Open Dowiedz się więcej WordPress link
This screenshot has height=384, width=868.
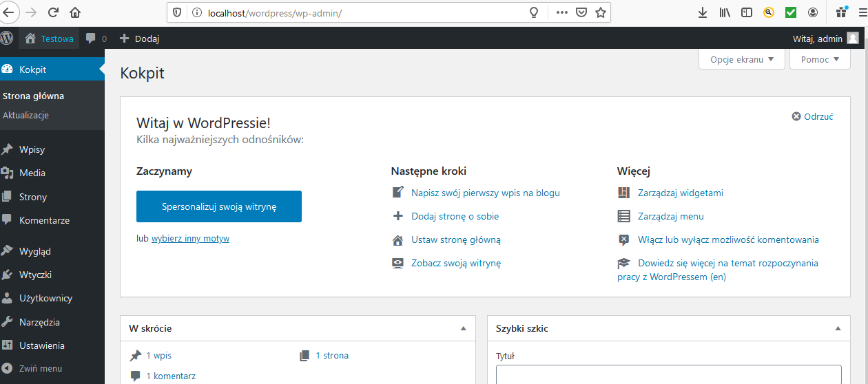(x=718, y=270)
